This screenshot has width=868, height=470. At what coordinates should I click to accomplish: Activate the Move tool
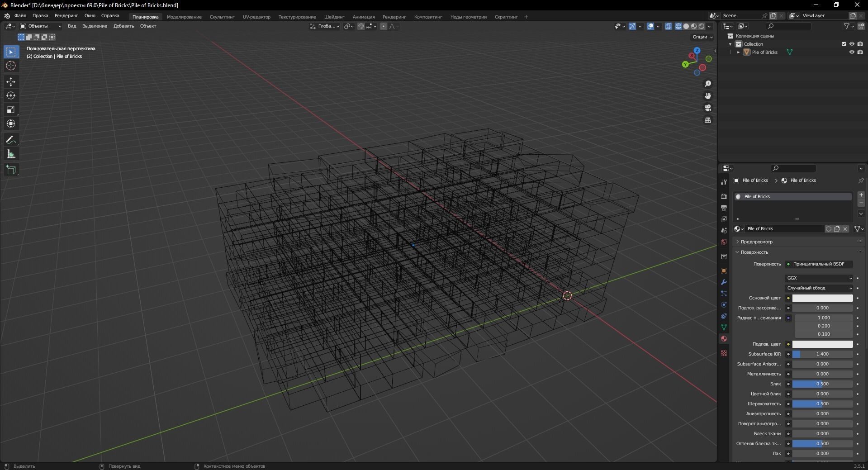(x=11, y=82)
